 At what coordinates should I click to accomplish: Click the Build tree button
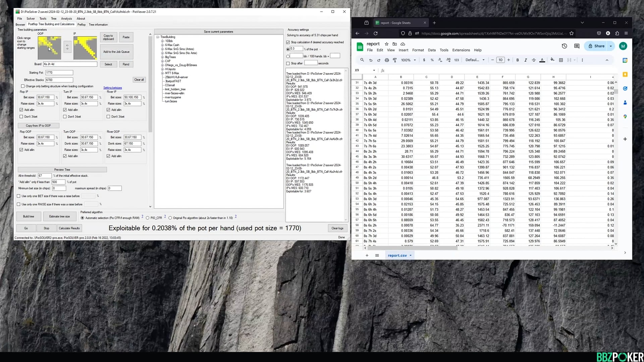(29, 217)
